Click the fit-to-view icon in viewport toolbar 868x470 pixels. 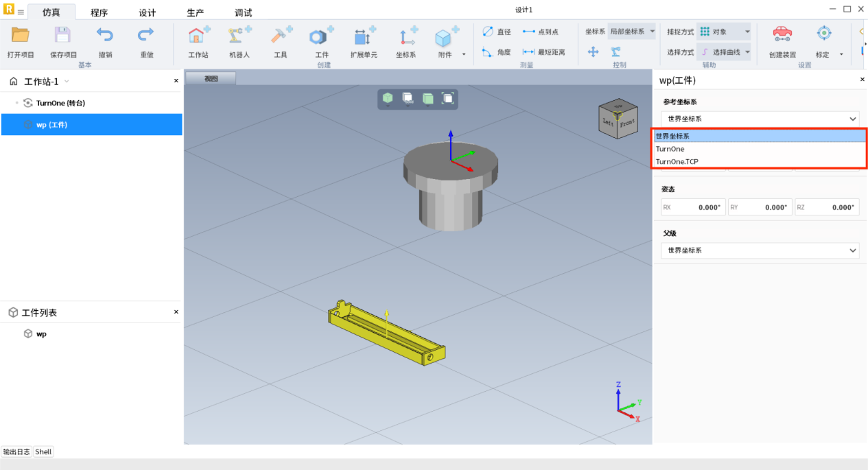coord(448,99)
